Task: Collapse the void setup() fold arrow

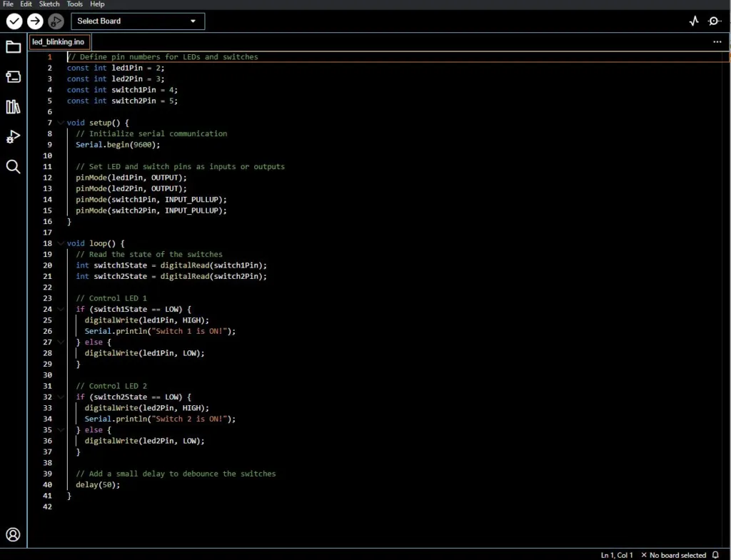Action: tap(61, 123)
